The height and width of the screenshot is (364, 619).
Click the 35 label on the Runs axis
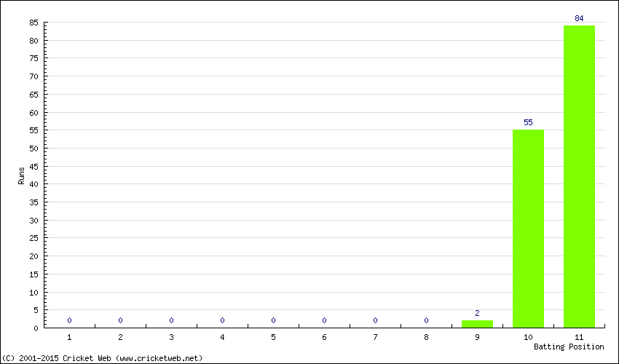33,202
